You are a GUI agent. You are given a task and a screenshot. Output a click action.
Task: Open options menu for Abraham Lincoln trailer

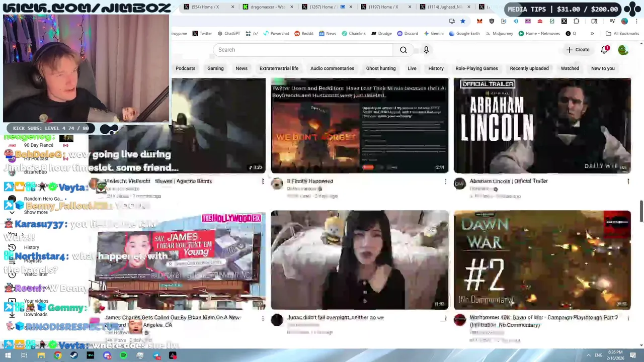pos(628,181)
